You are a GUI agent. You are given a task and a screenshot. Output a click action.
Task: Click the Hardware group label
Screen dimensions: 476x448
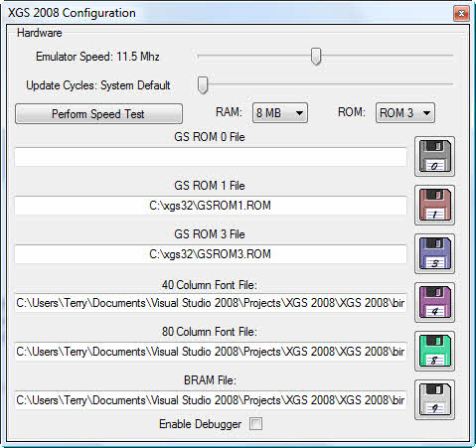(x=40, y=33)
